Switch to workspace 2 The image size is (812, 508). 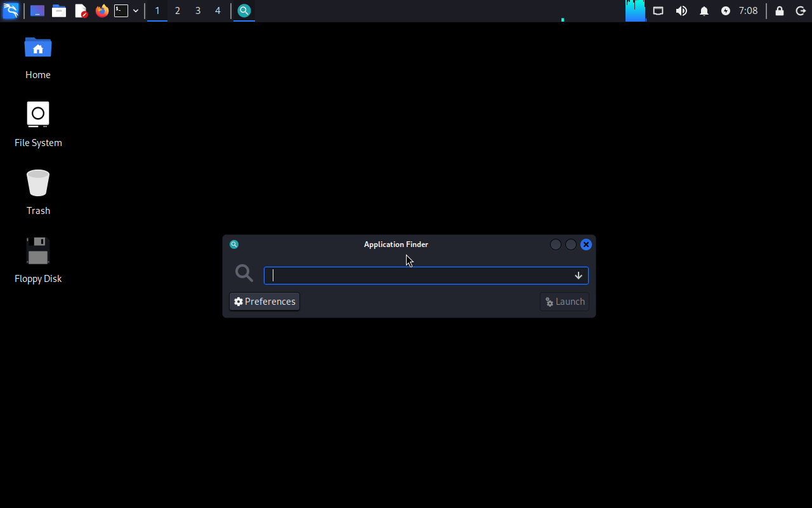coord(177,11)
